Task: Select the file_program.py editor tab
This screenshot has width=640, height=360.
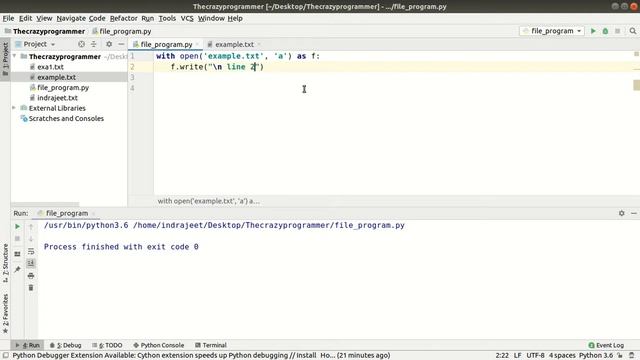Action: 166,44
